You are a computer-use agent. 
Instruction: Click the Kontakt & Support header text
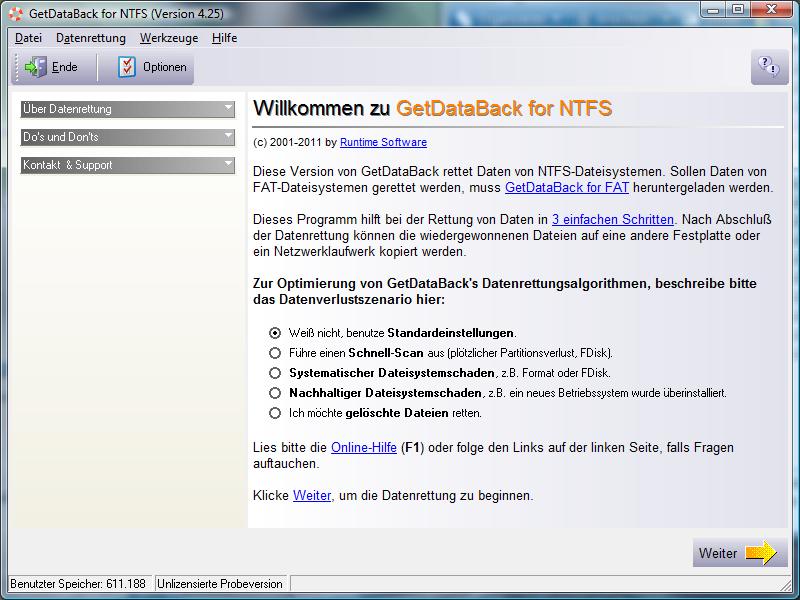pos(67,165)
